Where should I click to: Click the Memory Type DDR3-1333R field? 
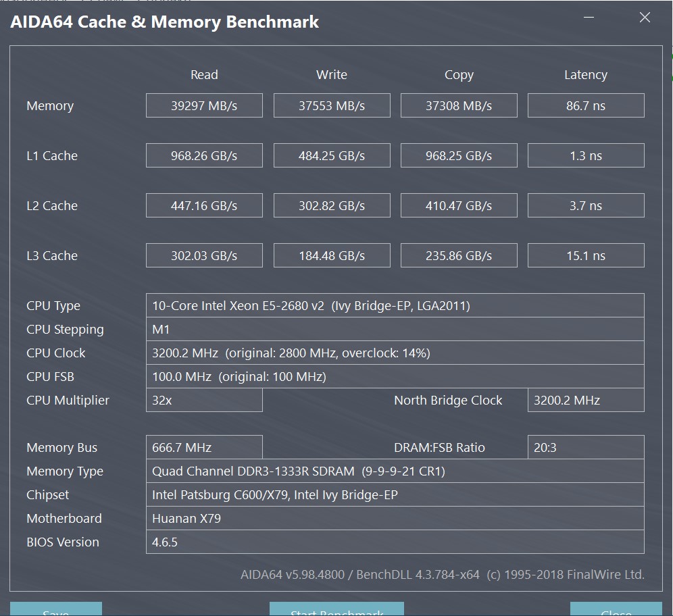coord(395,471)
